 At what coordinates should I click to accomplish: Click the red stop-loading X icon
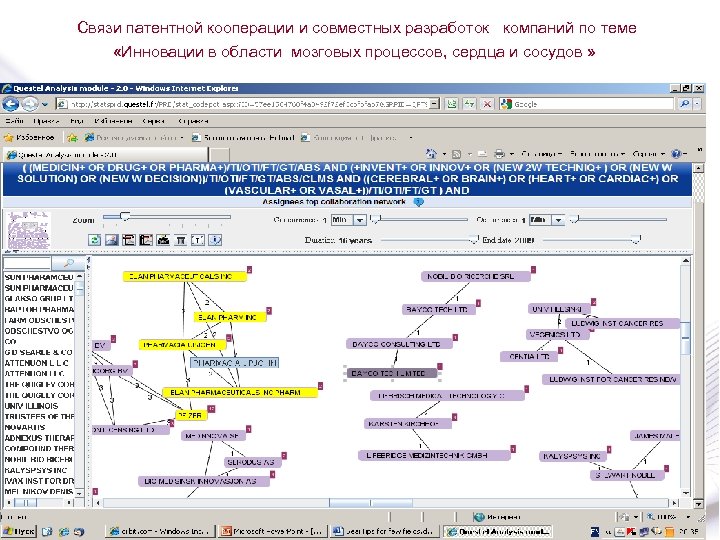pos(487,104)
